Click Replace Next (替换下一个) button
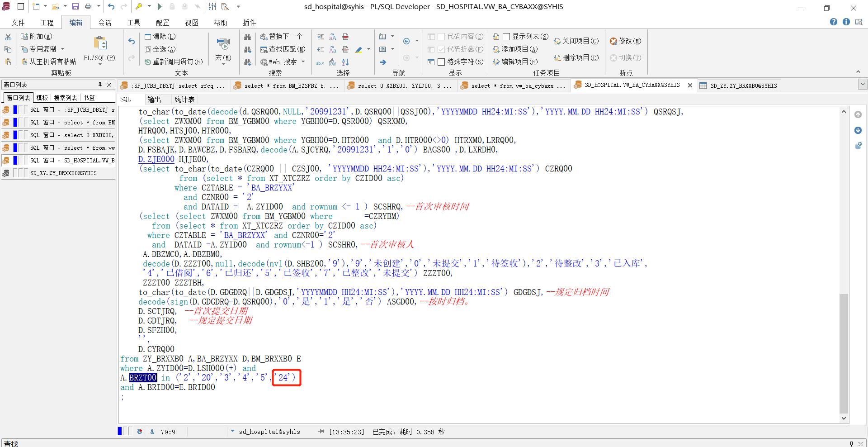 pos(281,37)
